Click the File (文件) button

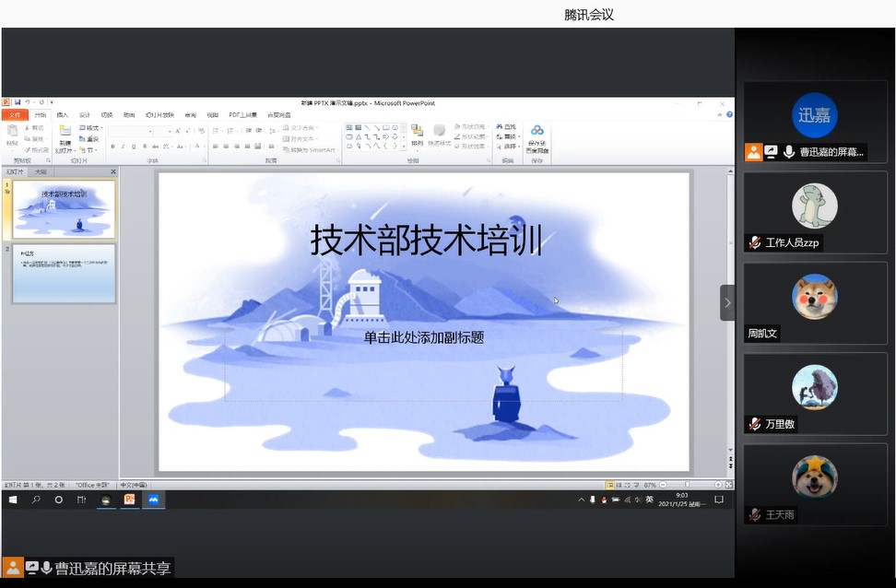[x=15, y=115]
